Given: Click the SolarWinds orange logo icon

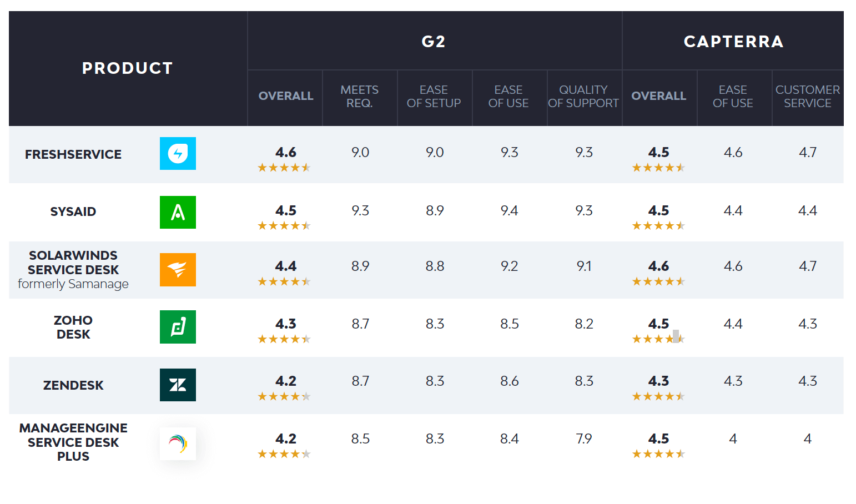Looking at the screenshot, I should (x=178, y=270).
